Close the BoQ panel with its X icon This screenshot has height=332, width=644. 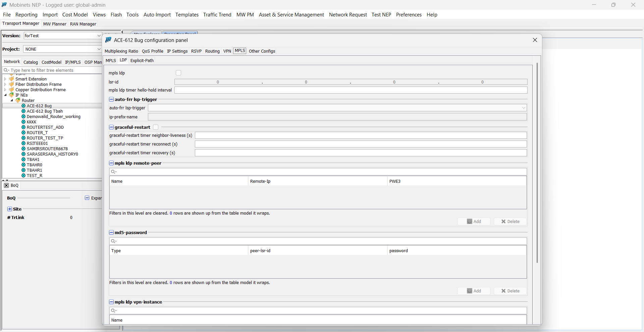6,185
